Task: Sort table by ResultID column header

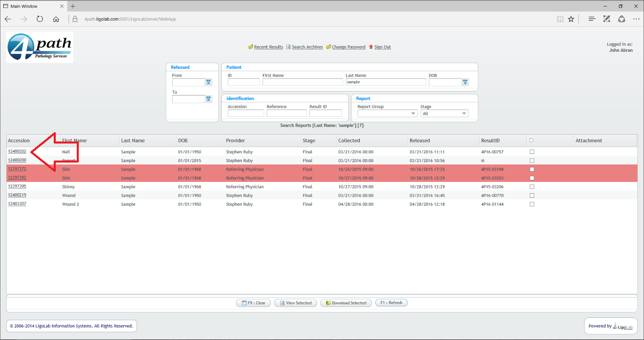Action: tap(490, 141)
